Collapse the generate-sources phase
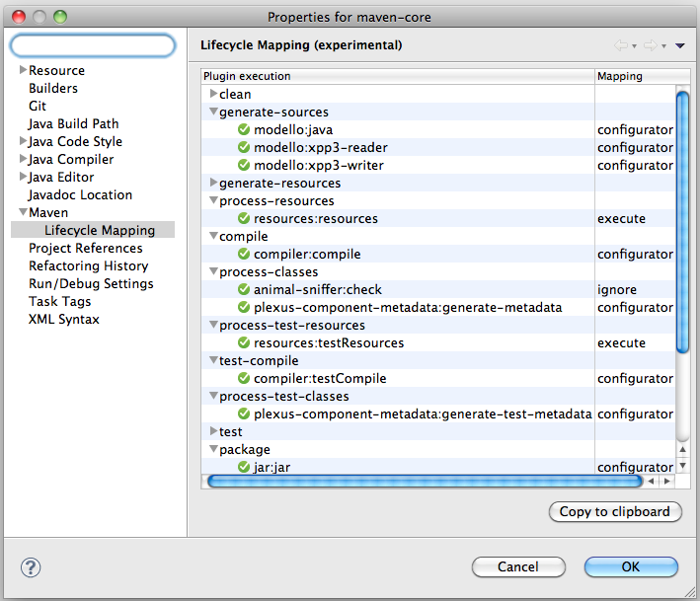Viewport: 700px width, 601px height. click(x=213, y=113)
